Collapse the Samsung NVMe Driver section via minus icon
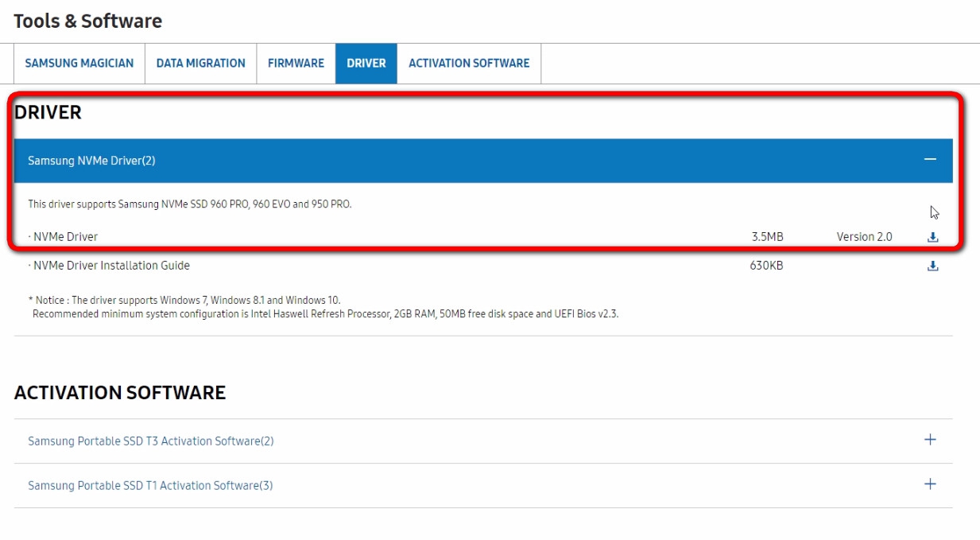Viewport: 980px width, 540px height. [x=930, y=160]
